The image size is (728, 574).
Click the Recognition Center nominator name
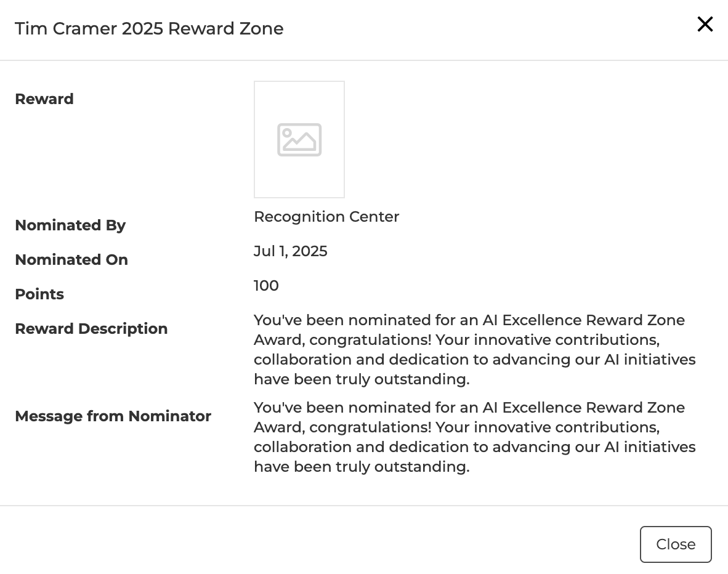click(x=326, y=216)
